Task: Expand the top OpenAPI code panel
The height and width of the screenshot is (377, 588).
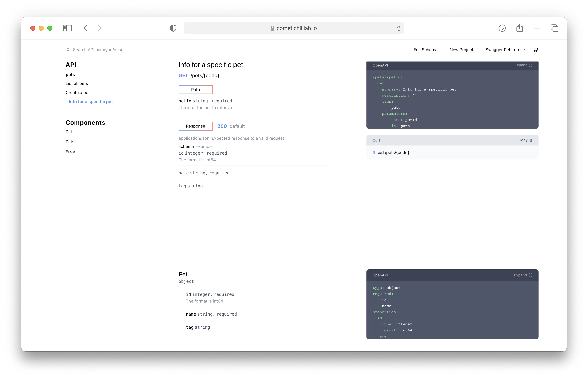Action: point(523,65)
